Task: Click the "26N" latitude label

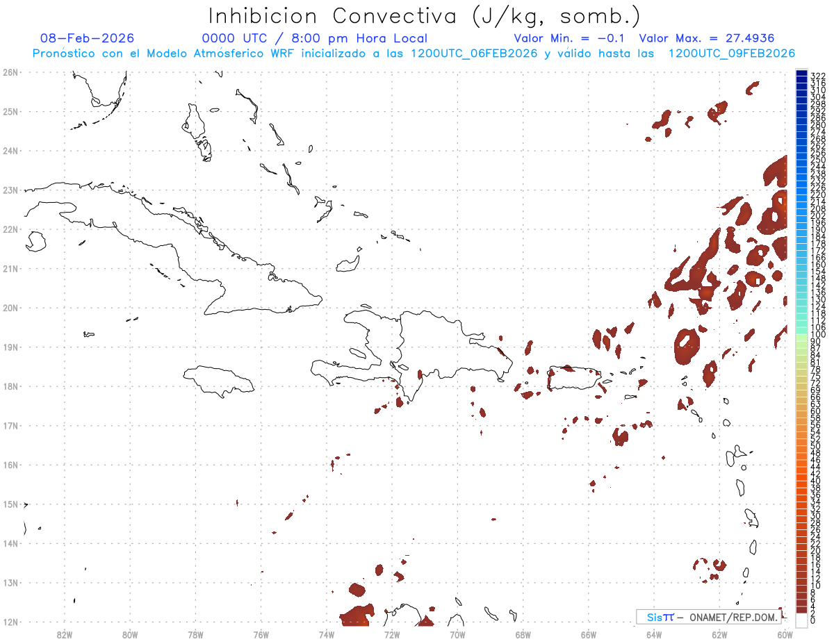Action: click(10, 72)
